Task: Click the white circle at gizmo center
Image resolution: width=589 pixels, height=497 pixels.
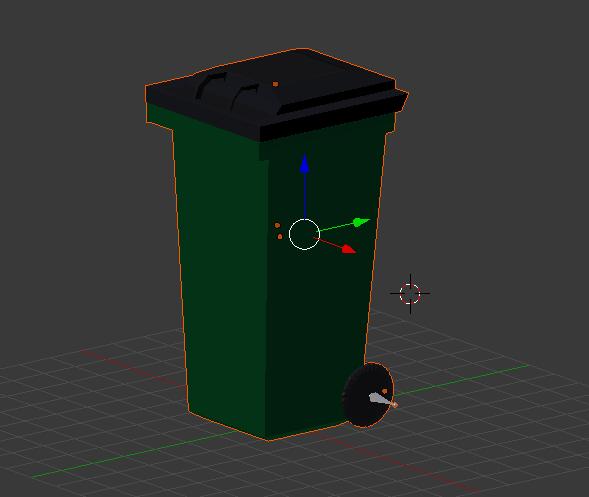Action: point(304,234)
